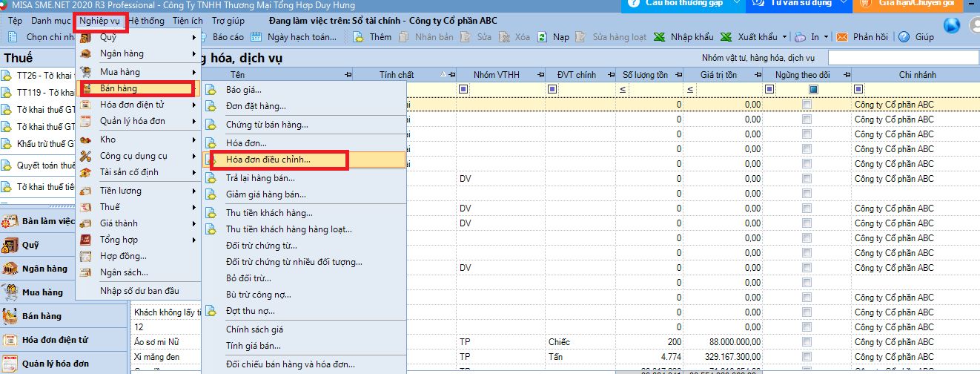Open the Xuất khẩu dropdown arrow

tap(784, 36)
